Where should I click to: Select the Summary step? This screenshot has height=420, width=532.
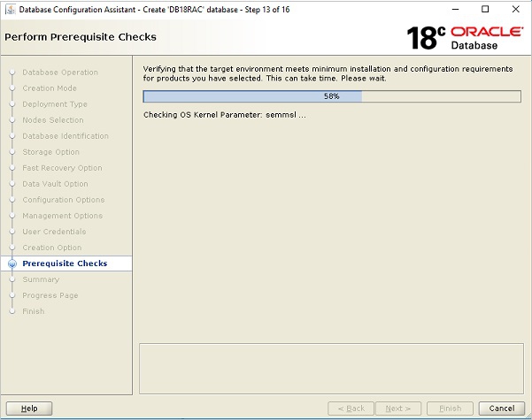(41, 279)
